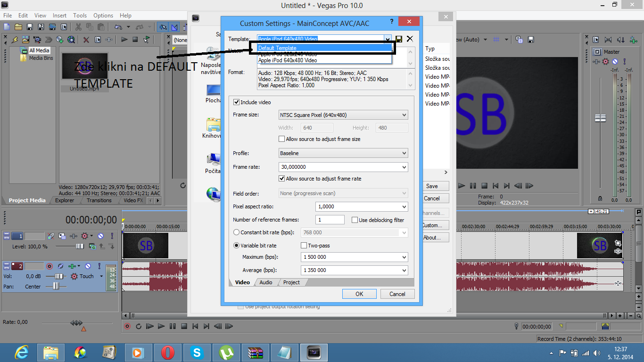
Task: Save template with the floppy disk icon
Action: pyautogui.click(x=399, y=39)
